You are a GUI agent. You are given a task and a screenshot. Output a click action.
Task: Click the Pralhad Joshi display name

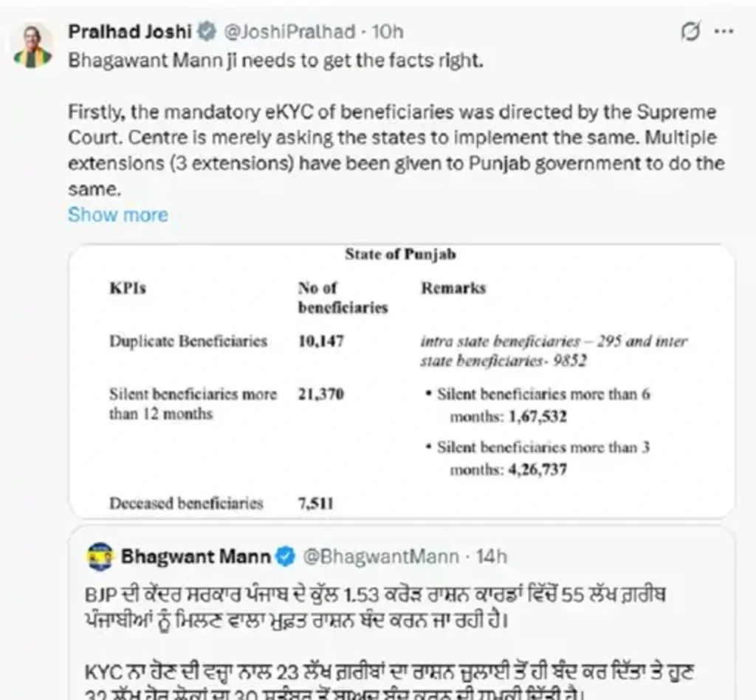[130, 32]
